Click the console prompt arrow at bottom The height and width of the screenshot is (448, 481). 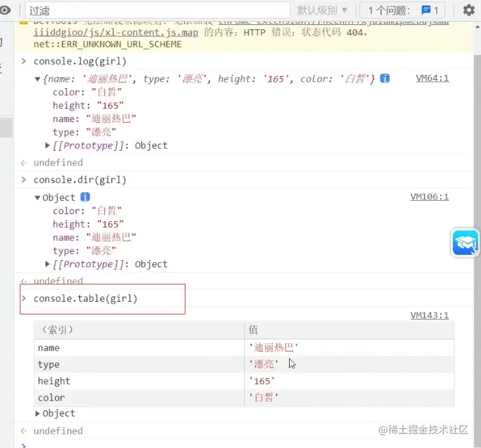pos(24,445)
